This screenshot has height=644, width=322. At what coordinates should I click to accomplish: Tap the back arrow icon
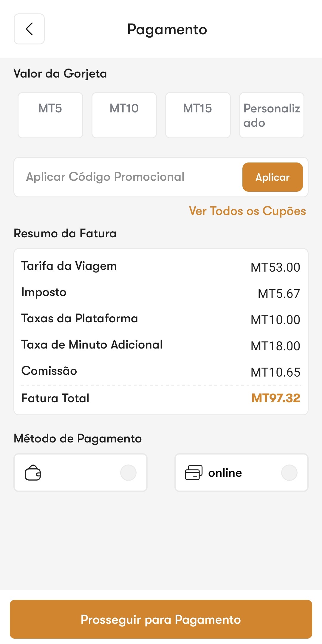coord(29,29)
